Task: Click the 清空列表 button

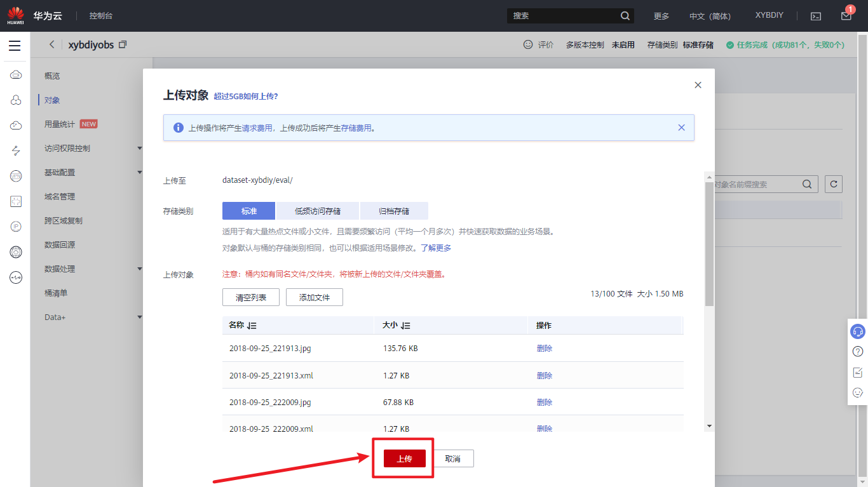Action: pos(251,297)
